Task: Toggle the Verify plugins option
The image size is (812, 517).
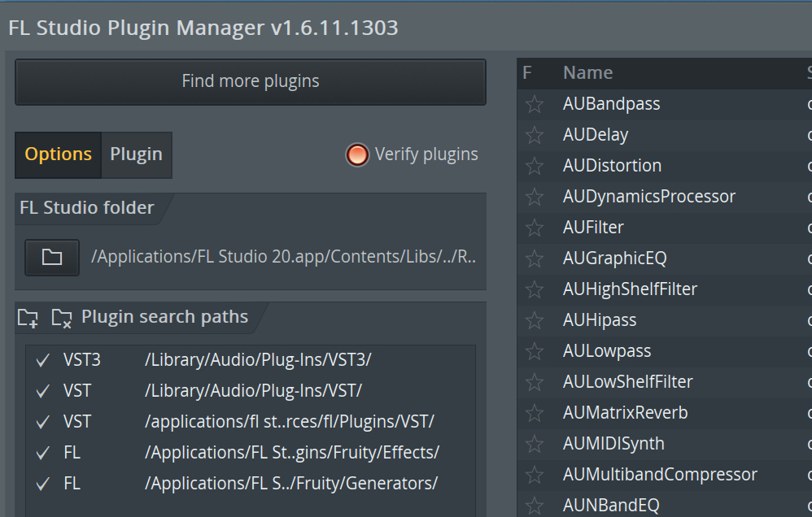Action: 357,154
